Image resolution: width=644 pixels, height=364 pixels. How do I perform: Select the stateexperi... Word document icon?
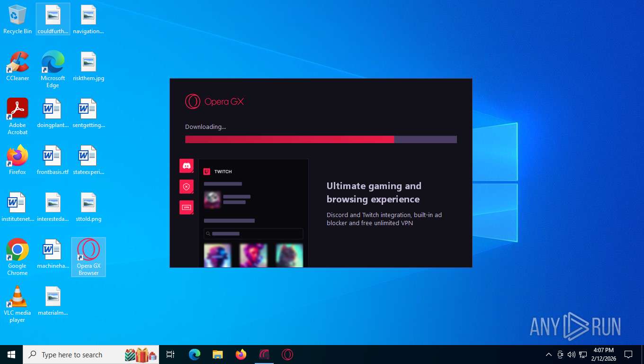(x=89, y=160)
